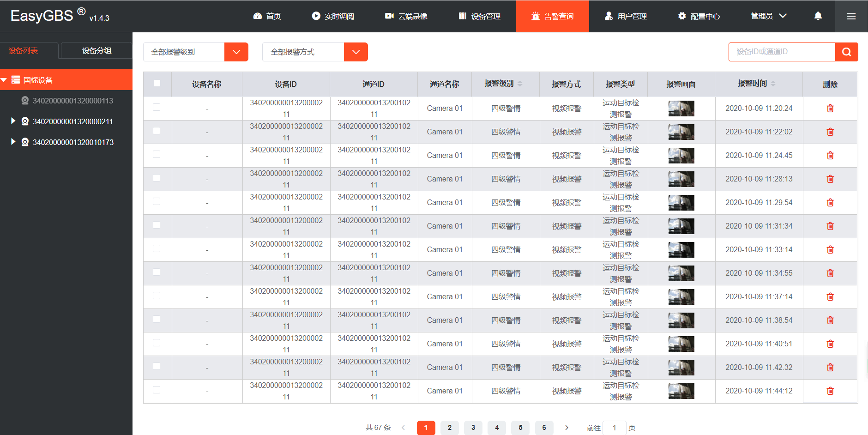This screenshot has width=868, height=435.
Task: Open 配置中心 in top navigation
Action: point(699,16)
